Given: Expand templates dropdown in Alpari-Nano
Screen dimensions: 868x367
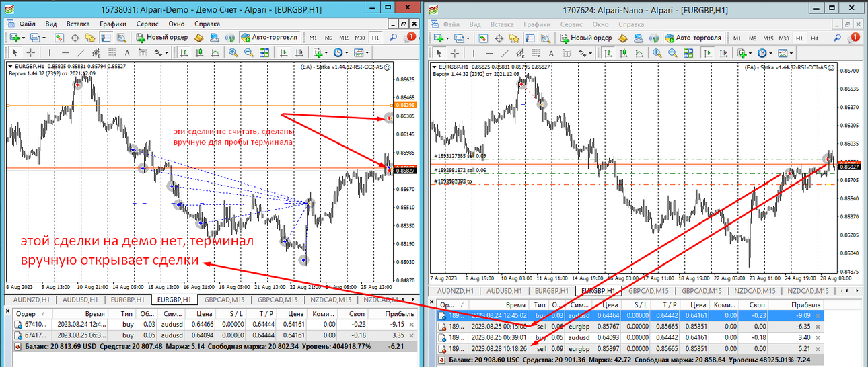Looking at the screenshot, I should pos(791,53).
